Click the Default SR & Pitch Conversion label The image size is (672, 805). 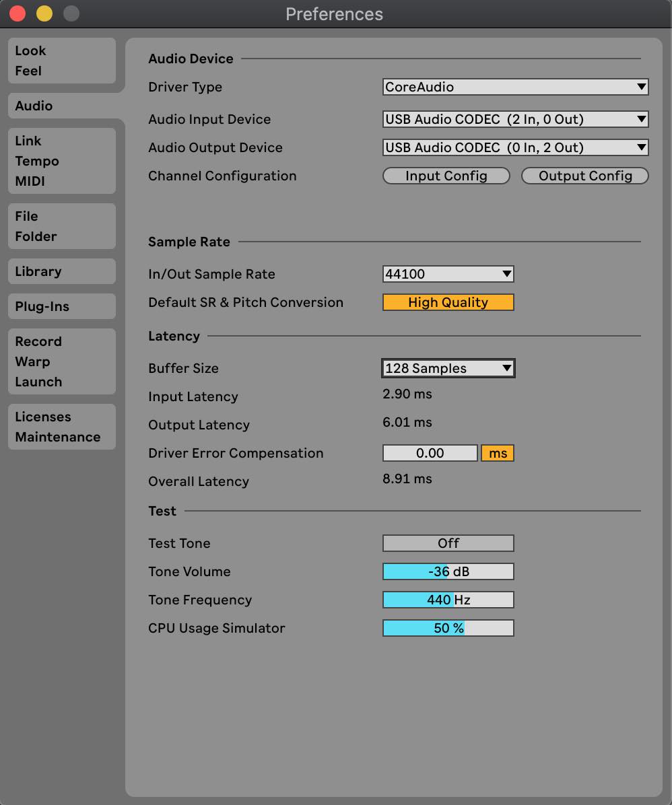(246, 302)
